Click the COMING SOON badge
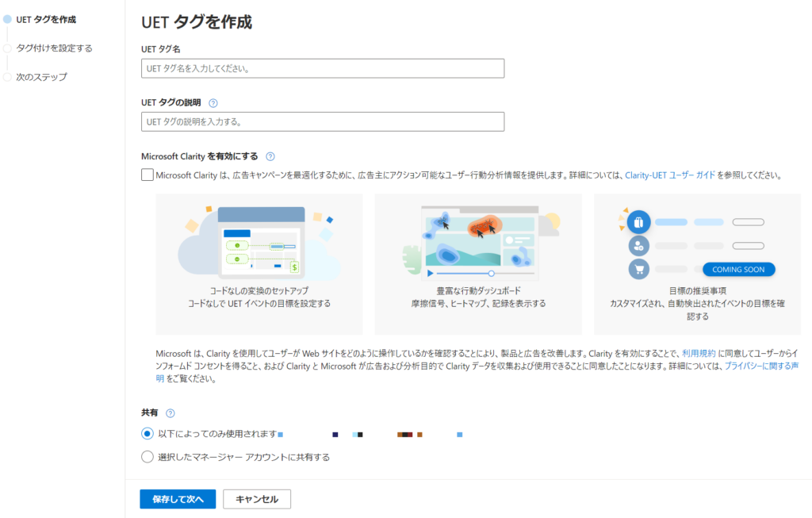 [x=738, y=270]
